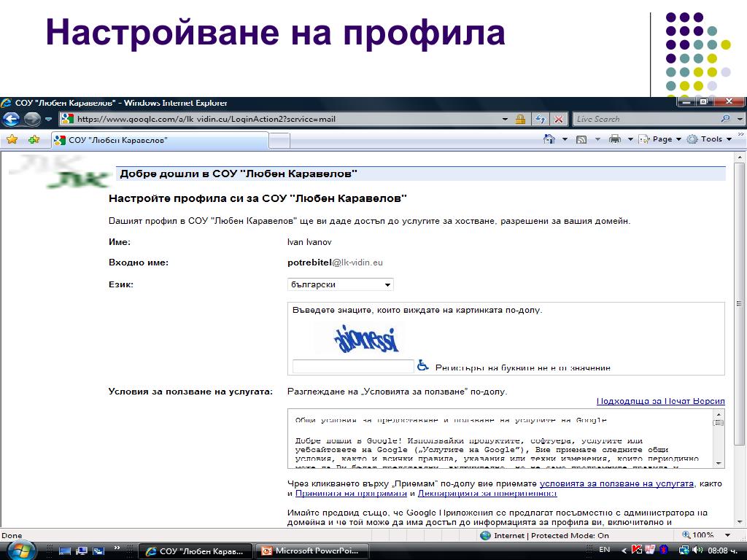Viewport: 747px width, 560px height.
Task: Open the Tools menu
Action: tap(709, 139)
